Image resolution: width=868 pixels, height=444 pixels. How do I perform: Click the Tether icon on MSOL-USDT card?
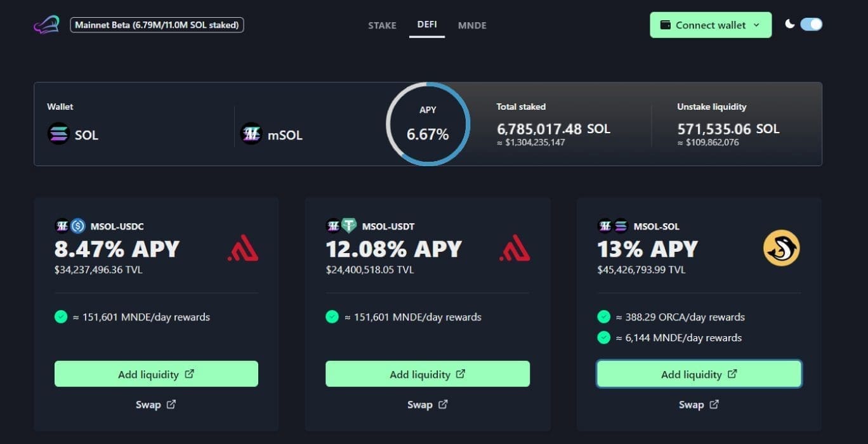(x=349, y=225)
